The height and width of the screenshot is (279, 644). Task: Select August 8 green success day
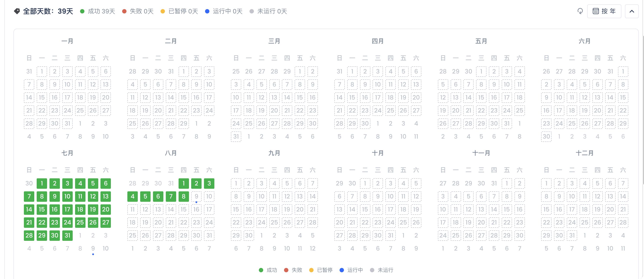pos(184,196)
